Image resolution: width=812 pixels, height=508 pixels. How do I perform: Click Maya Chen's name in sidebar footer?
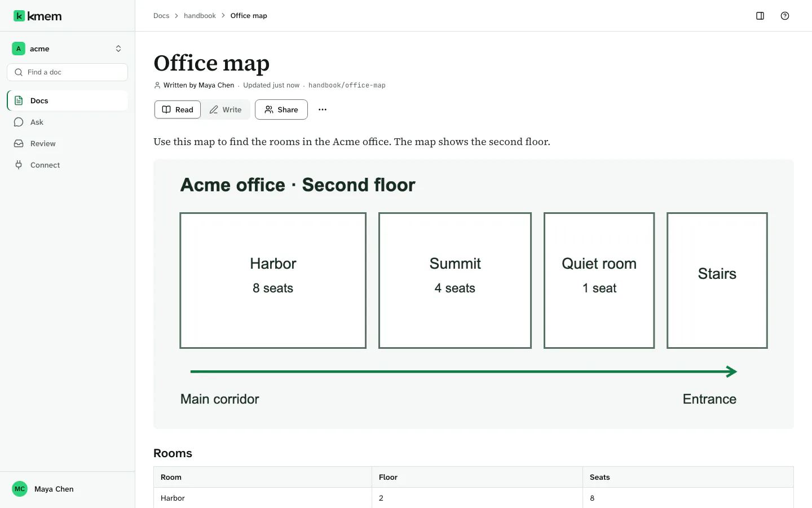click(54, 489)
